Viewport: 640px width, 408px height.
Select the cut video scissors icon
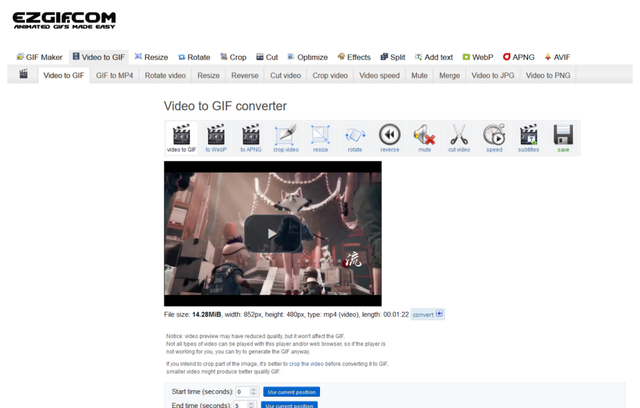click(459, 138)
